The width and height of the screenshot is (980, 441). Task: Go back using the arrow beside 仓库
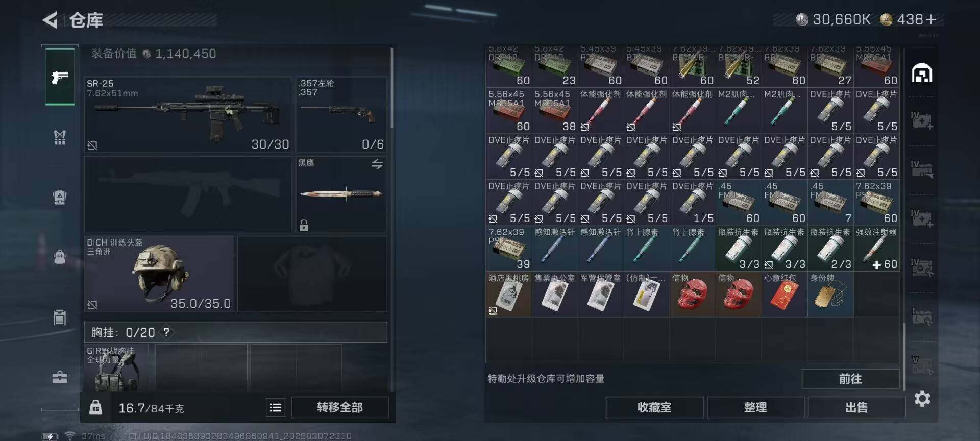point(50,20)
